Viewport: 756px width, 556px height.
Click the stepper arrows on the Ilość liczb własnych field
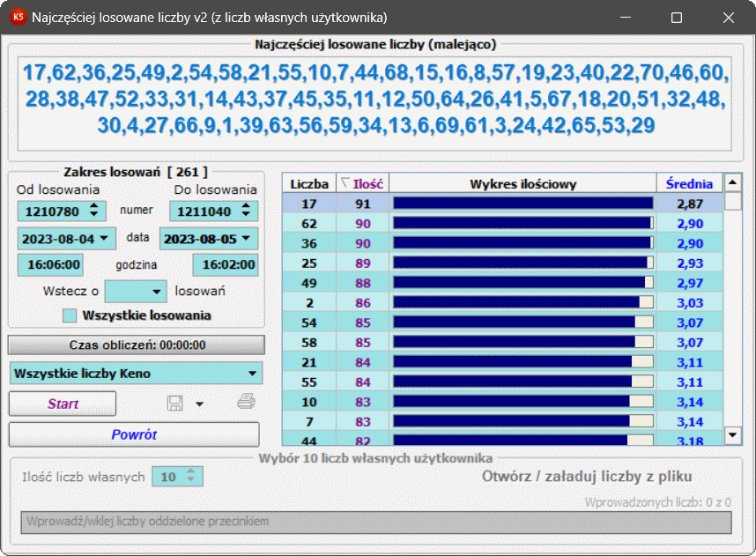tap(191, 476)
